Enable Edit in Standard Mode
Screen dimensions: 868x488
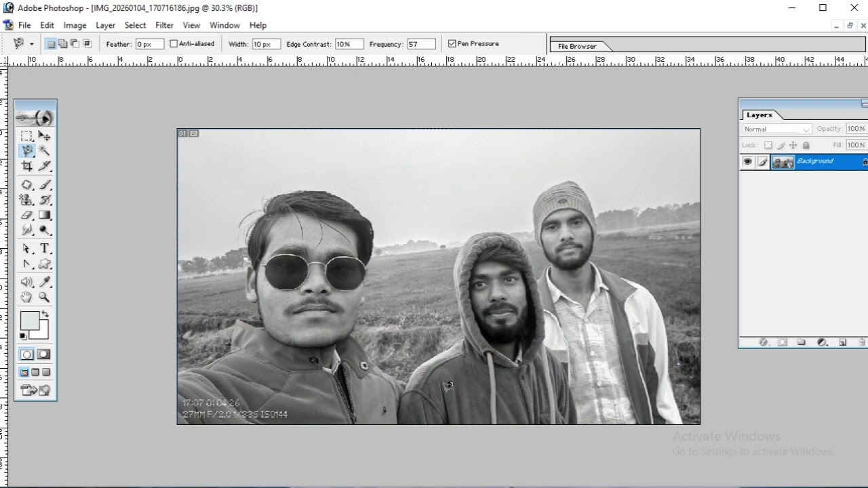(26, 354)
